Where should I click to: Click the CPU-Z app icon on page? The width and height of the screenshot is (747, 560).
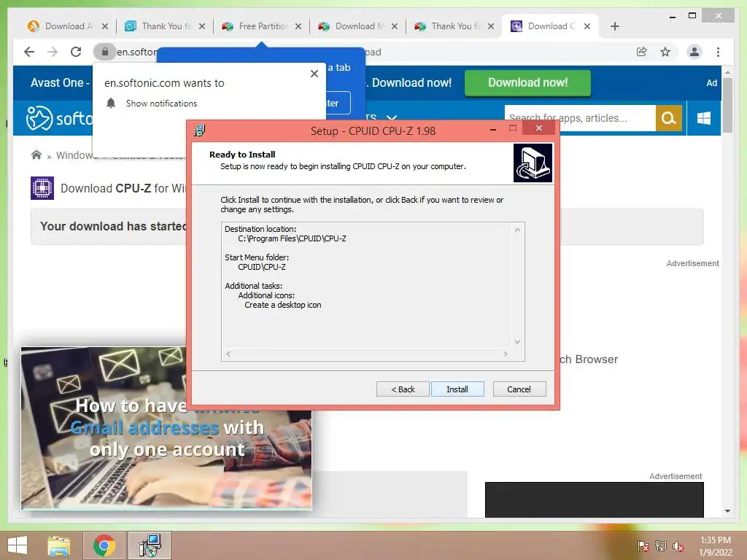pos(42,187)
